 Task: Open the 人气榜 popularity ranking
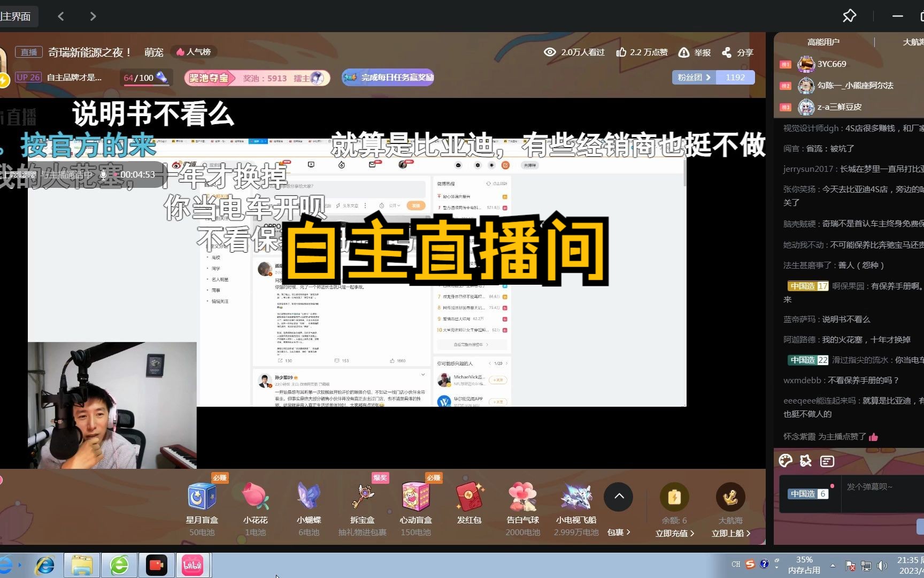pyautogui.click(x=194, y=52)
